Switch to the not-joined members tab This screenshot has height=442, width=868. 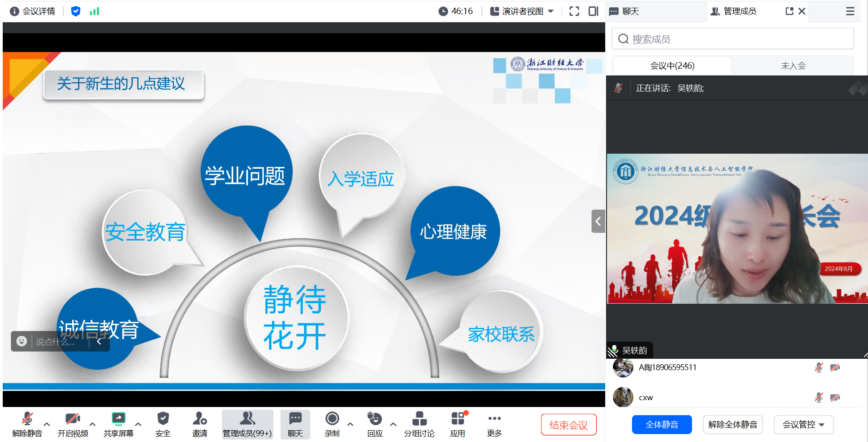pos(793,66)
